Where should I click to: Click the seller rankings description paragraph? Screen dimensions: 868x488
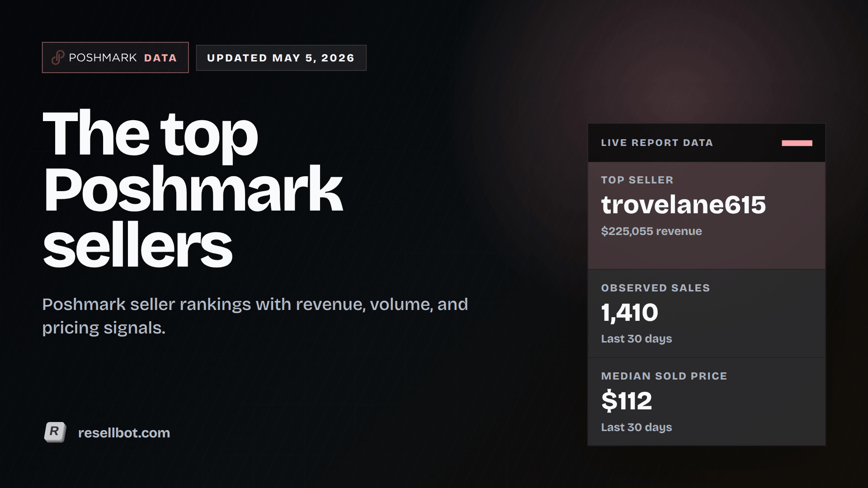coord(255,316)
